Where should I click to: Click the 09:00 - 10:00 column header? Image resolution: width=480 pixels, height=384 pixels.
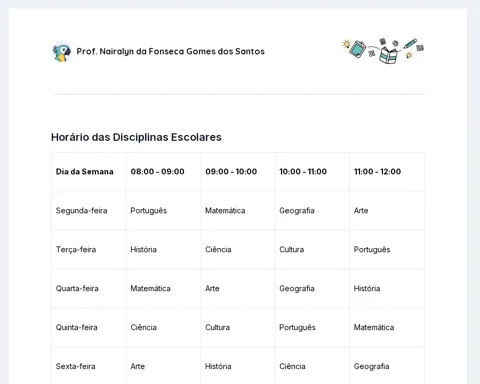tap(231, 172)
